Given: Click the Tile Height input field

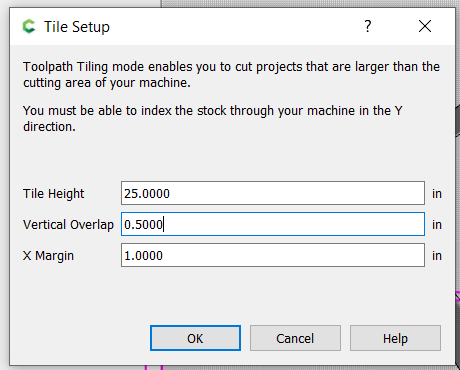Looking at the screenshot, I should coord(273,193).
